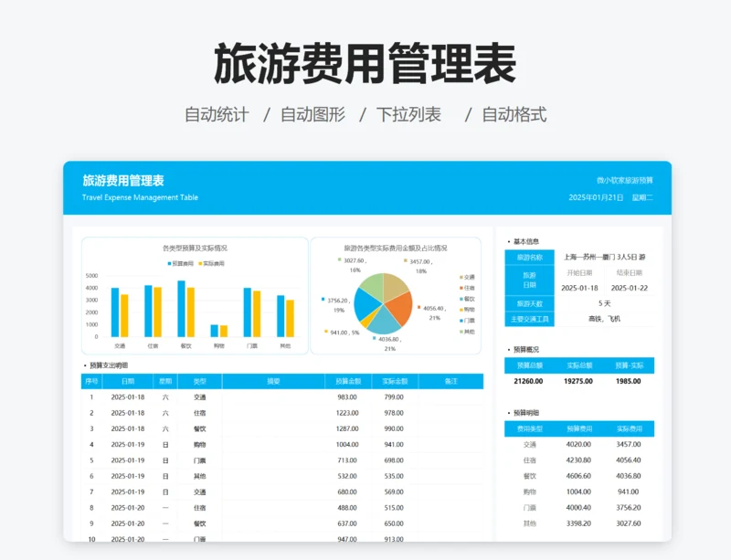The height and width of the screenshot is (560, 731).
Task: Click the blue budget bar for 购物
Action: [215, 331]
